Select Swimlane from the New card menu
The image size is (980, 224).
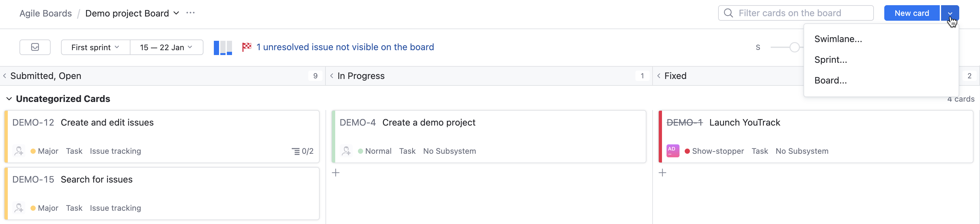838,38
